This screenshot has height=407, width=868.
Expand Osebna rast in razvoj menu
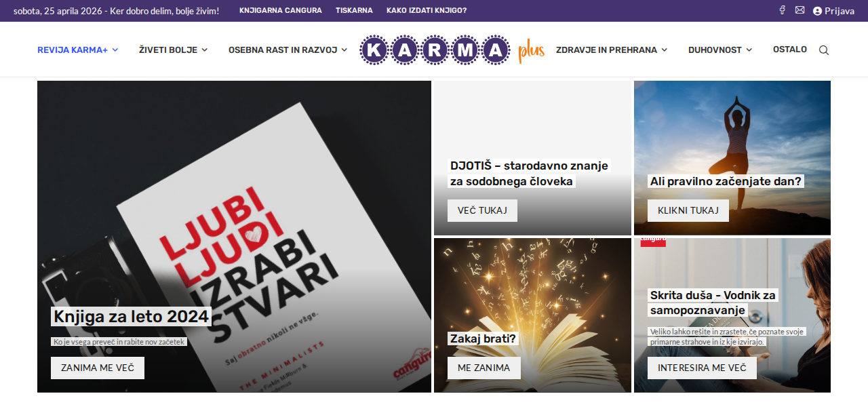point(288,50)
